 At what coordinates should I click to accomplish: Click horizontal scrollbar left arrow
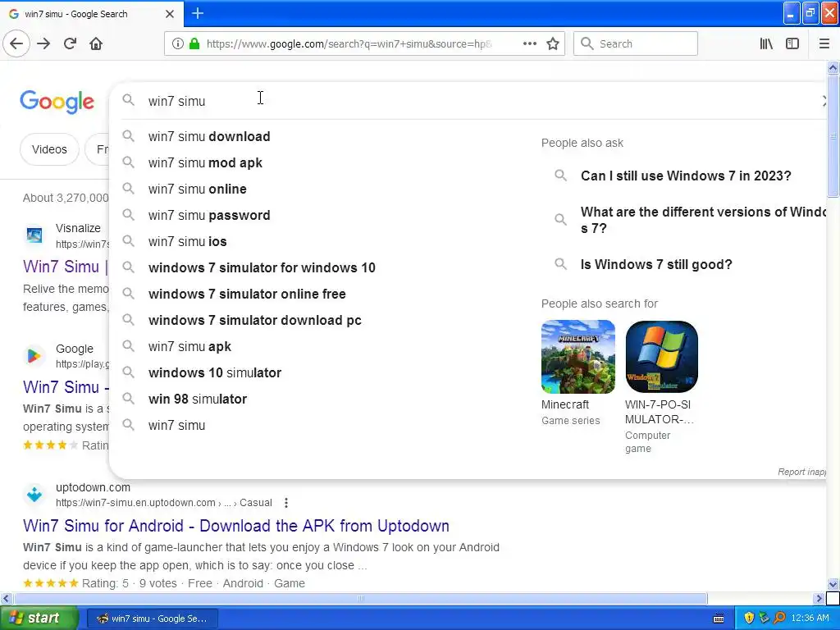coord(6,598)
